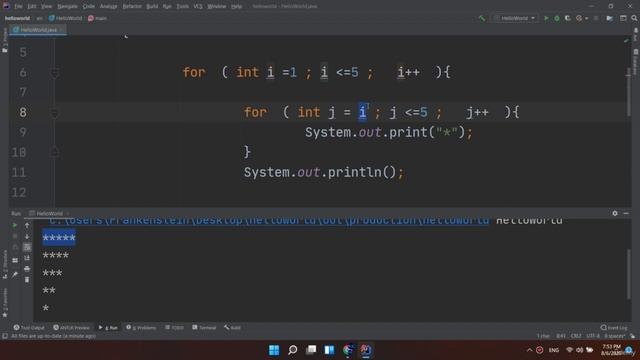This screenshot has width=640, height=360.
Task: Clear all Run console output with trash icon
Action: click(x=27, y=280)
